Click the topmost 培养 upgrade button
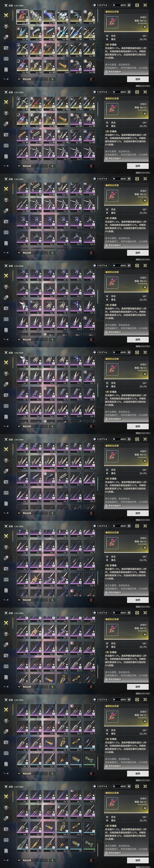 (138, 79)
